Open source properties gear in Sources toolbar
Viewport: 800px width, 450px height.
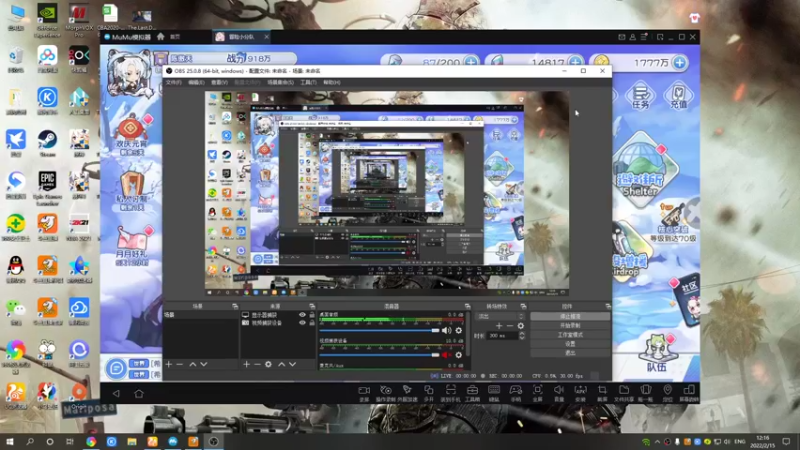click(268, 364)
